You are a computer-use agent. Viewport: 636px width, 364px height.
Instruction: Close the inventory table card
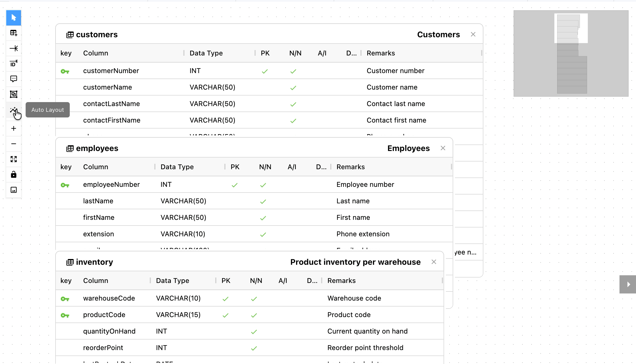coord(434,262)
